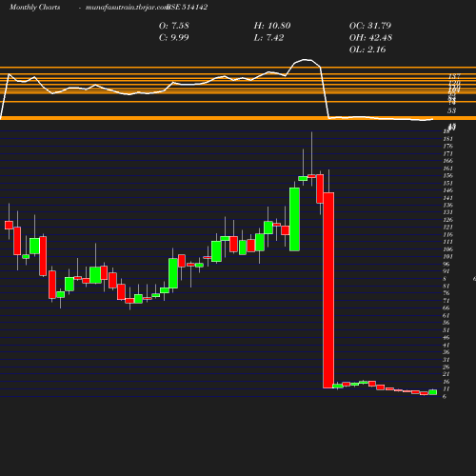476x476 pixels.
Task: Click the huge red crash candlestick
Action: (328, 290)
